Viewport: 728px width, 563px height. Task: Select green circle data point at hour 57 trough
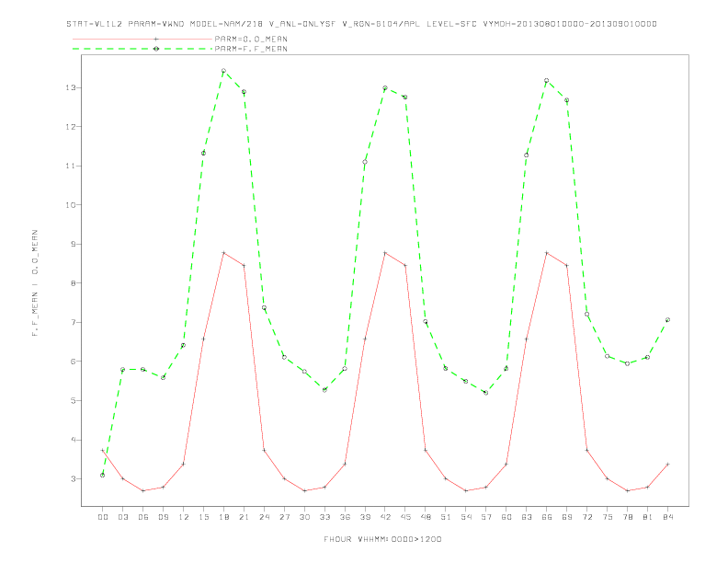pos(486,393)
